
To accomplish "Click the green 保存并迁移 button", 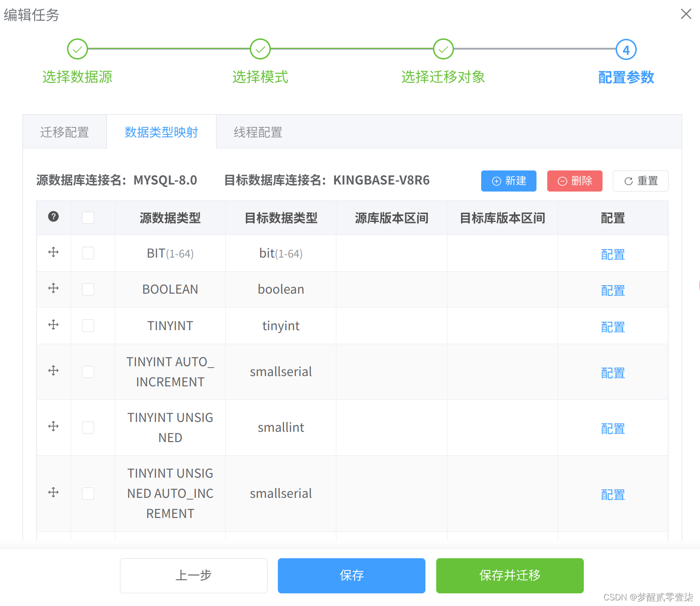I will (x=510, y=576).
